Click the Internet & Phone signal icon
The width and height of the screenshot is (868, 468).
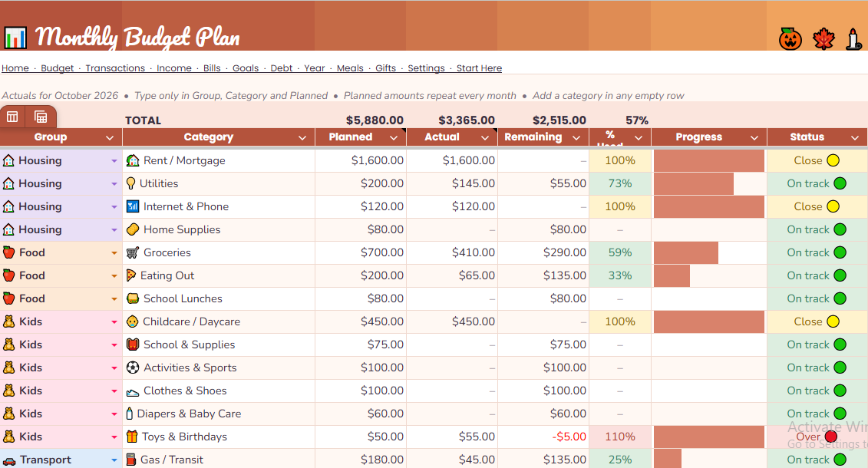132,206
